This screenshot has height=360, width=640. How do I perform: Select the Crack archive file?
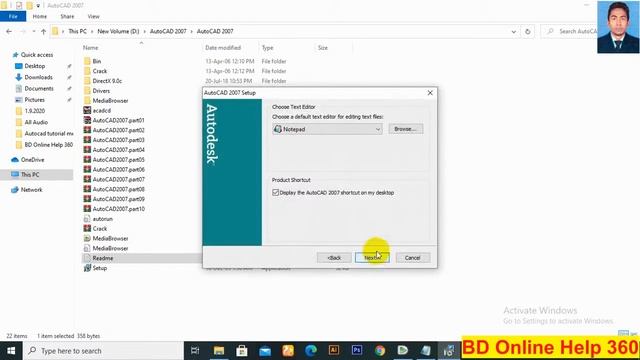[x=100, y=229]
